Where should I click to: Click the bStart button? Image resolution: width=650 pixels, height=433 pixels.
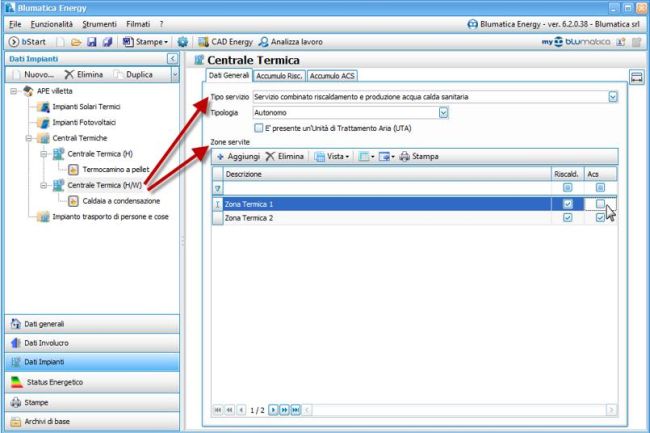click(x=27, y=42)
